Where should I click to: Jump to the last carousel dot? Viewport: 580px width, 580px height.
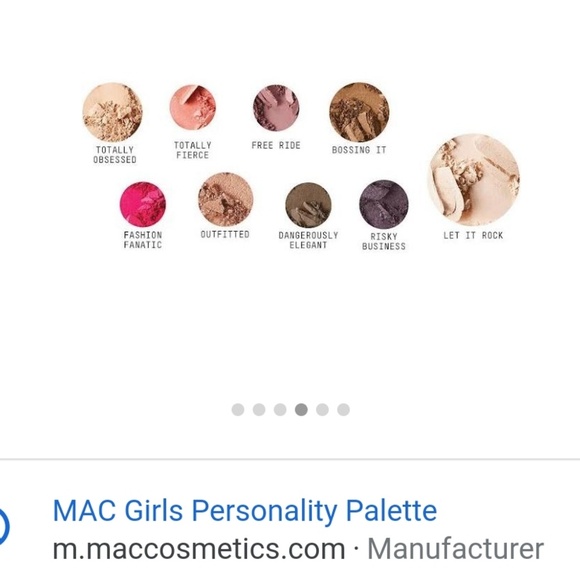(343, 409)
